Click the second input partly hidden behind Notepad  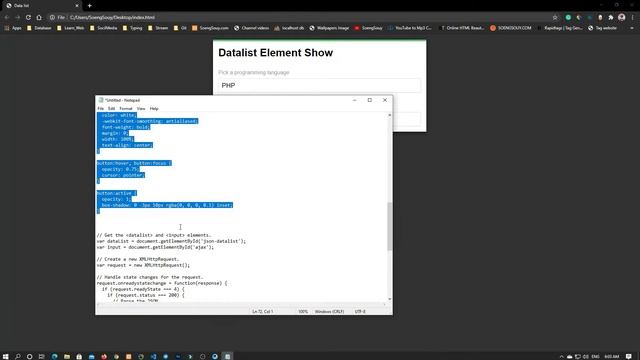coord(407,119)
